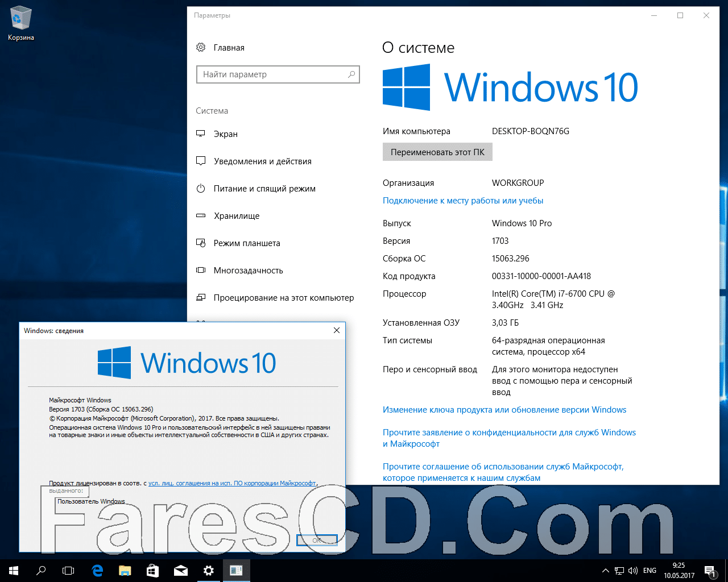This screenshot has width=728, height=582.
Task: Click the Режим планшета icon
Action: point(201,243)
